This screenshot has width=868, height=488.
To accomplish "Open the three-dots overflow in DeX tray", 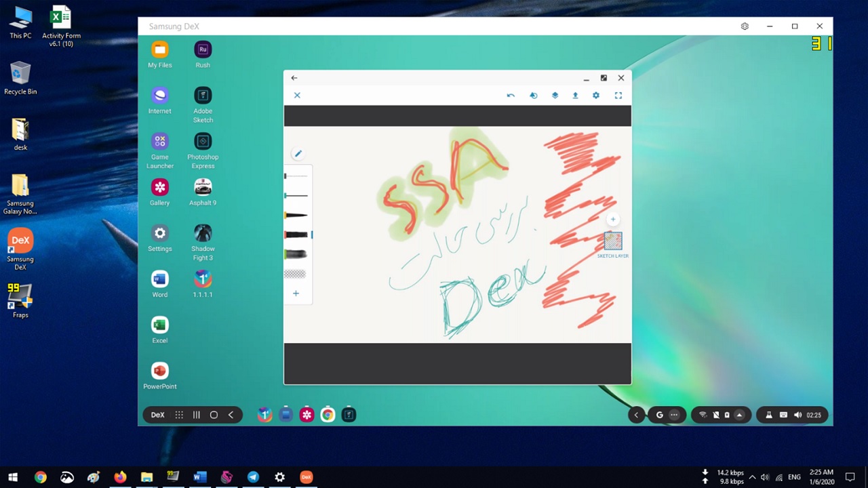I will click(674, 415).
